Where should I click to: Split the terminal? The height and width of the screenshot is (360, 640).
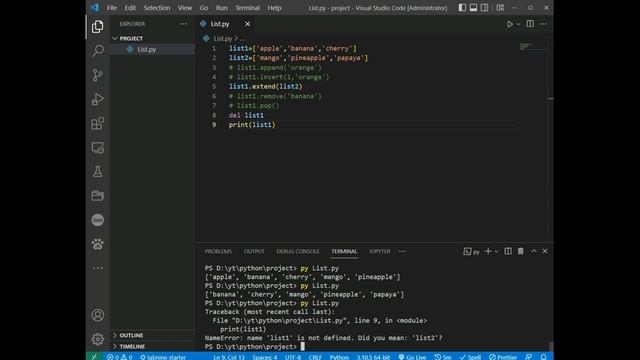(x=508, y=251)
